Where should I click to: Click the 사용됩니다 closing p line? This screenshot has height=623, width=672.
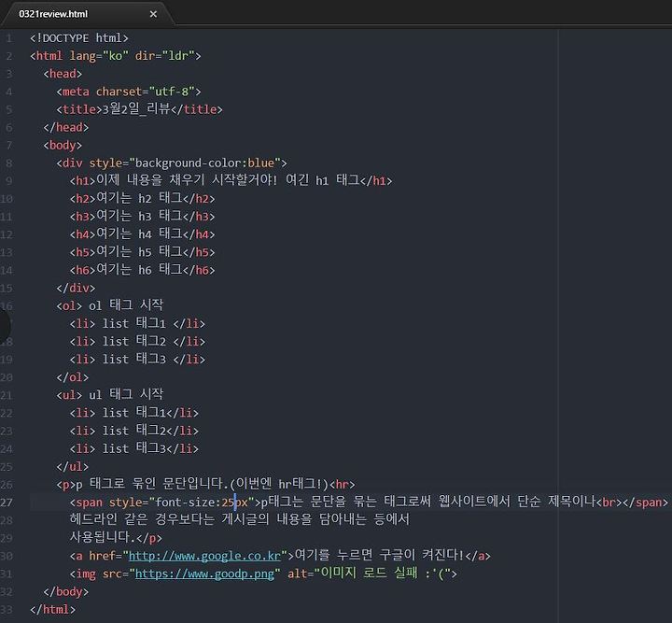pyautogui.click(x=116, y=538)
